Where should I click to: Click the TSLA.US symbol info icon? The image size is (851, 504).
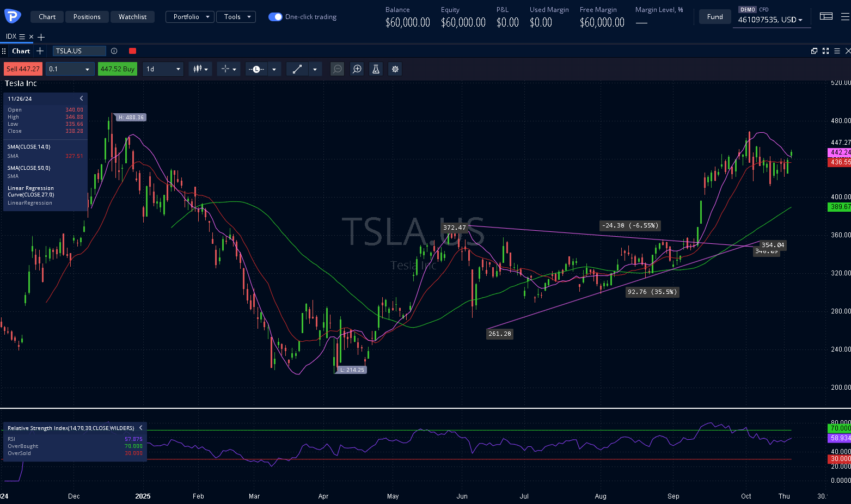coord(114,51)
